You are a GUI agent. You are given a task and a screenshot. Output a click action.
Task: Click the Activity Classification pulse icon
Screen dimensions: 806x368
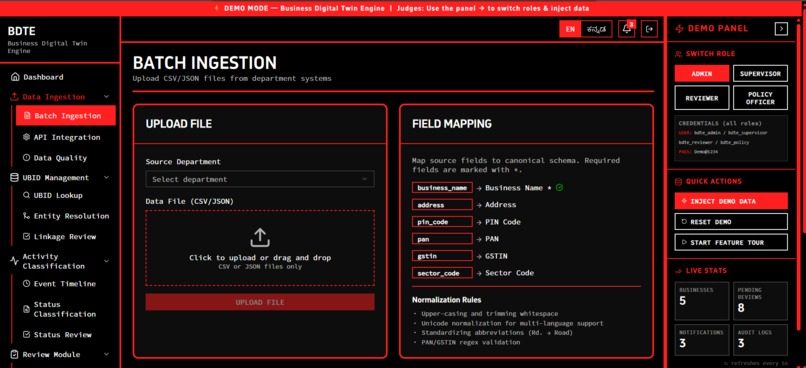pos(14,261)
